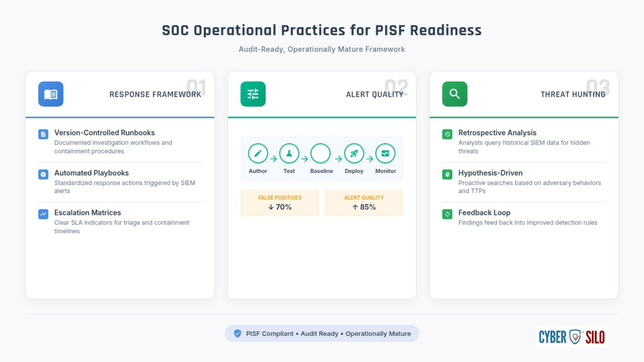This screenshot has width=644, height=362.
Task: Click the Escalation Matrices heading
Action: [88, 213]
